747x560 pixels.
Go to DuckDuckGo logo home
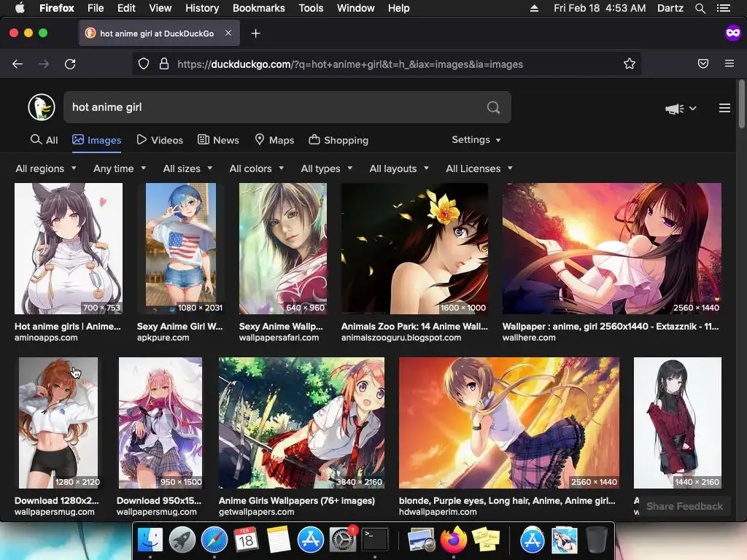42,107
